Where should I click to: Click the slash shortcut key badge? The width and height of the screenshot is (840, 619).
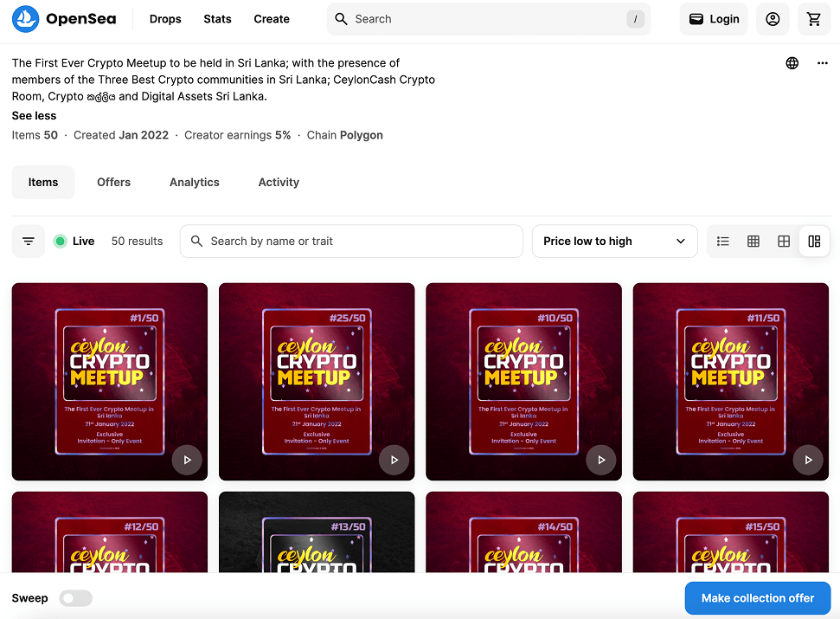[x=635, y=19]
